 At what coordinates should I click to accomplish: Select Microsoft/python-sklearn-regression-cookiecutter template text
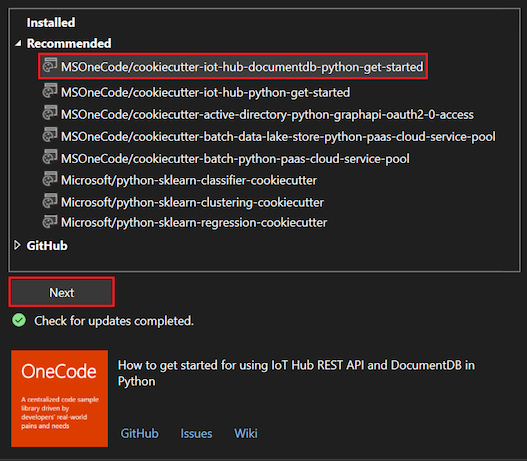194,222
